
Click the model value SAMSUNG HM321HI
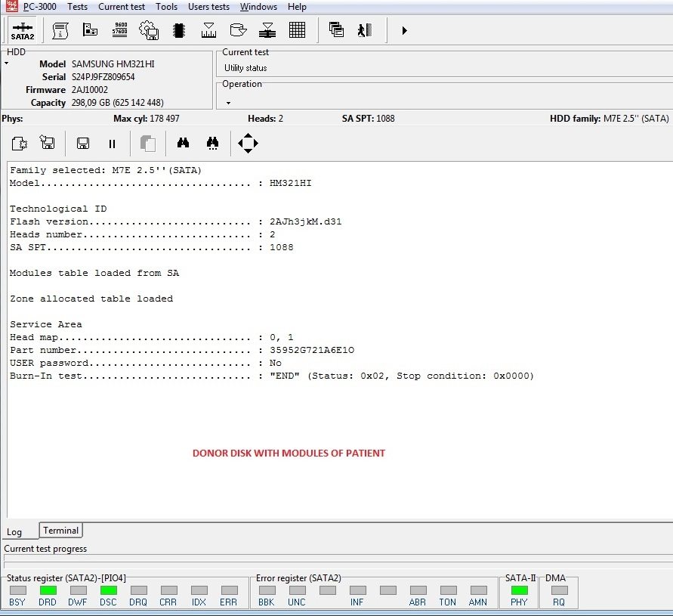click(x=113, y=64)
